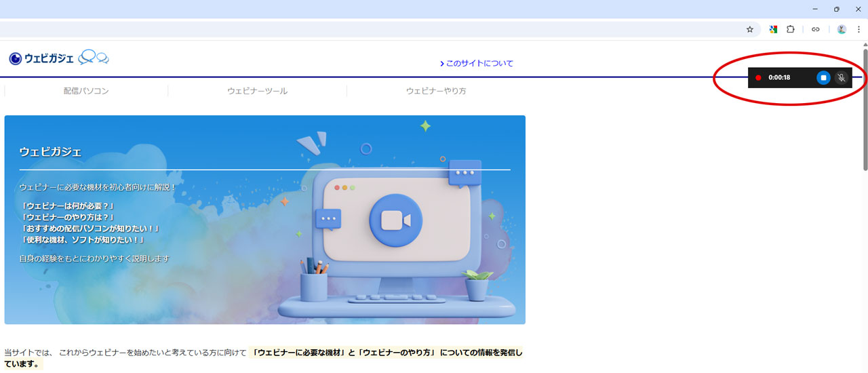Click the chat bubbles icon beside the logo
This screenshot has height=373, width=868.
click(x=94, y=58)
